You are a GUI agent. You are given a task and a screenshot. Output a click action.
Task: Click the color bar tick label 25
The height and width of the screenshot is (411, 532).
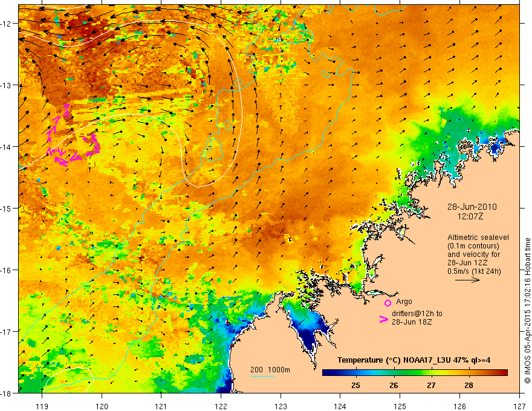click(355, 385)
